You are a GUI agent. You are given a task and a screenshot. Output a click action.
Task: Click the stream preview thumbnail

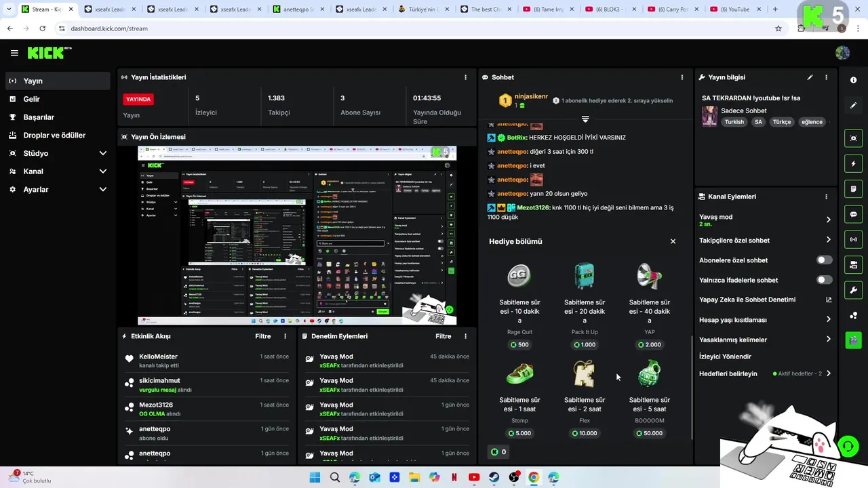297,235
